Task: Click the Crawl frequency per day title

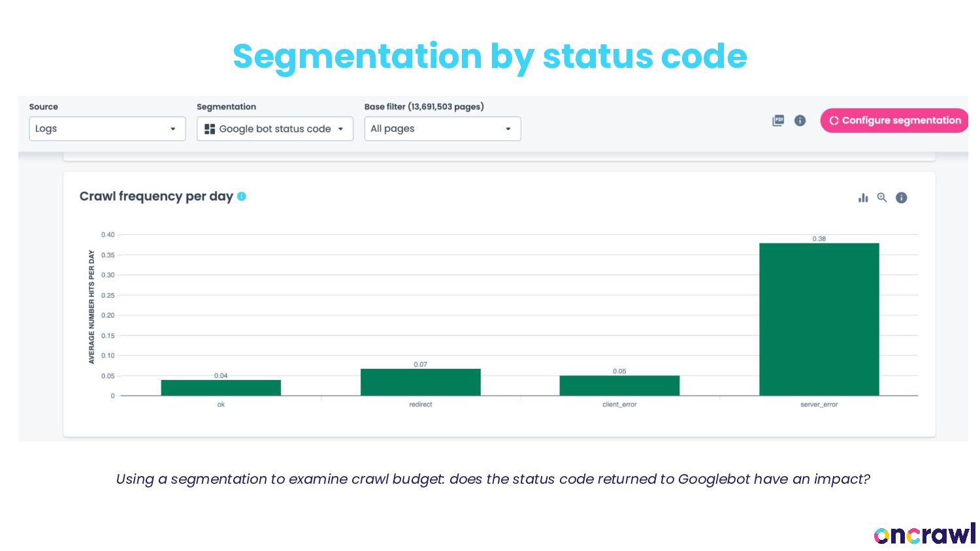Action: click(x=156, y=197)
